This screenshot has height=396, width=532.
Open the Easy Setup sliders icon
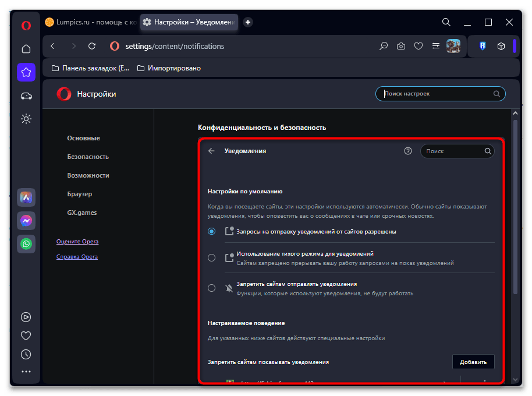[x=436, y=46]
